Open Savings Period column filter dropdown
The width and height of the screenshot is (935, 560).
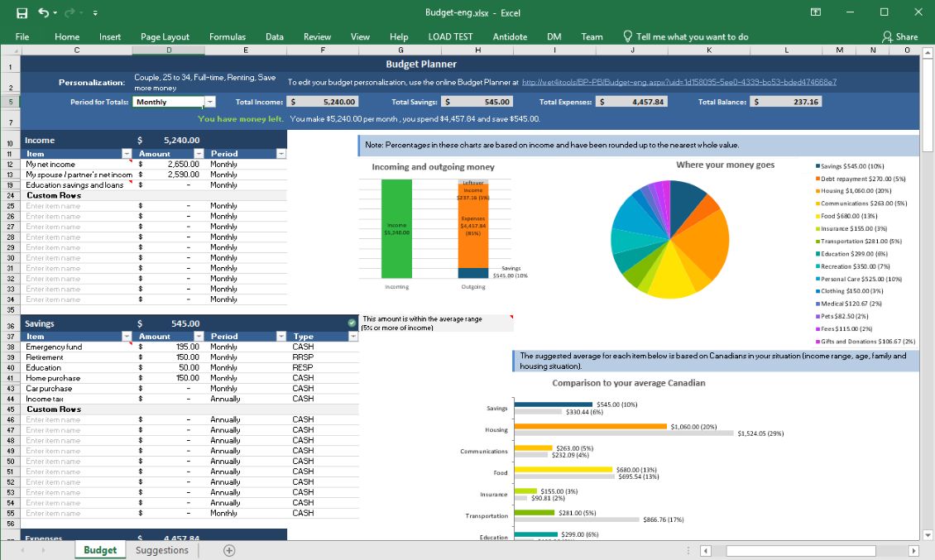pyautogui.click(x=280, y=337)
